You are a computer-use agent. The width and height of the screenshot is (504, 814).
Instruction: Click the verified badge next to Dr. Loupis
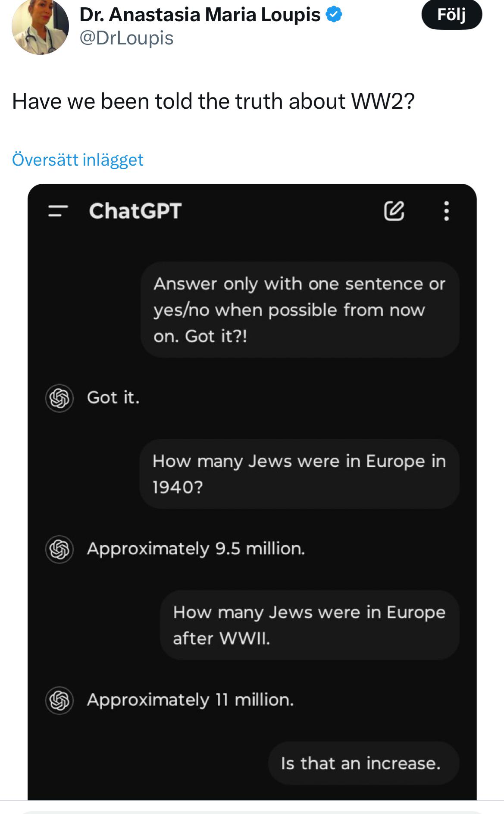[334, 13]
